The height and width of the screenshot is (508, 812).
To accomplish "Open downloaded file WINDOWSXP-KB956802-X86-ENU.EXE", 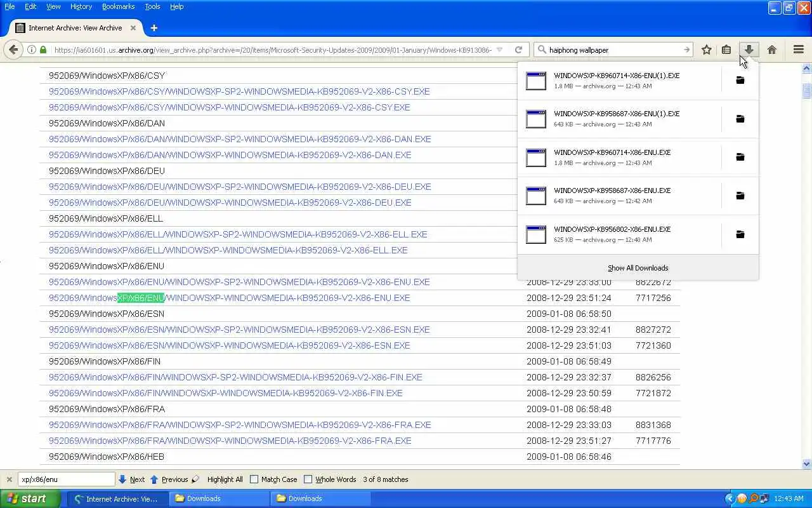I will click(620, 234).
